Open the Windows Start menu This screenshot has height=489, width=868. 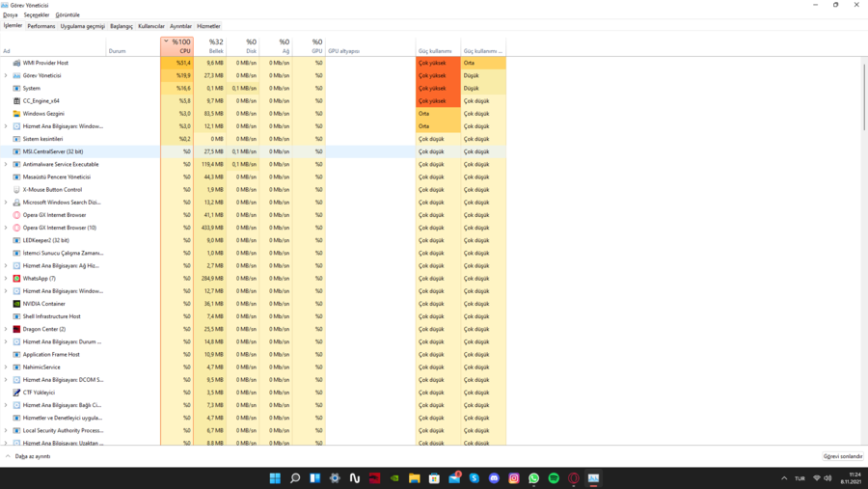pos(275,478)
